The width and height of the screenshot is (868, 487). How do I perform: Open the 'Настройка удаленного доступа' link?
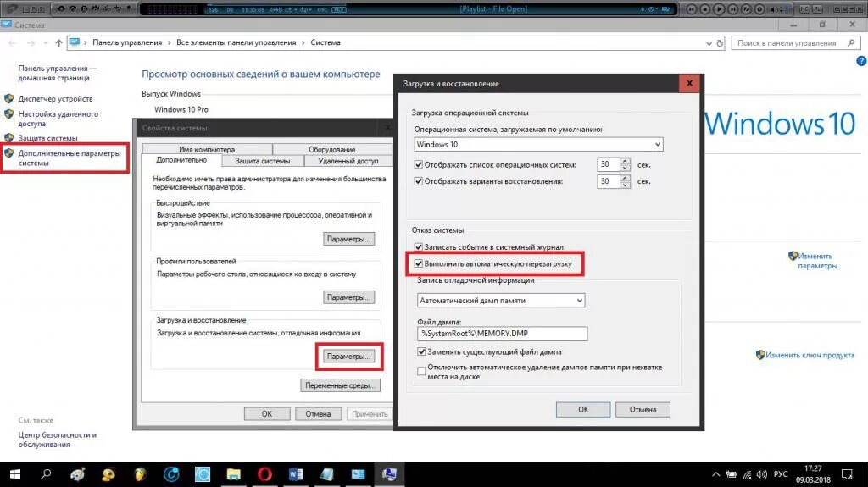[x=58, y=119]
